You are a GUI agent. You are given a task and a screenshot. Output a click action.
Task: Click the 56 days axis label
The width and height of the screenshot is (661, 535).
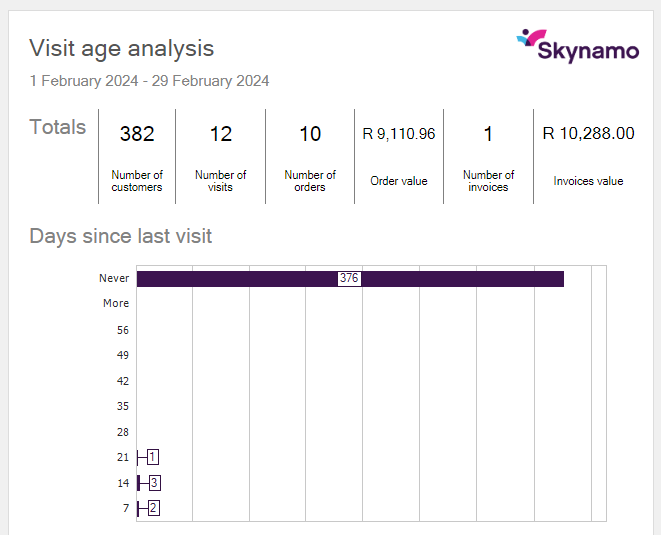click(122, 329)
